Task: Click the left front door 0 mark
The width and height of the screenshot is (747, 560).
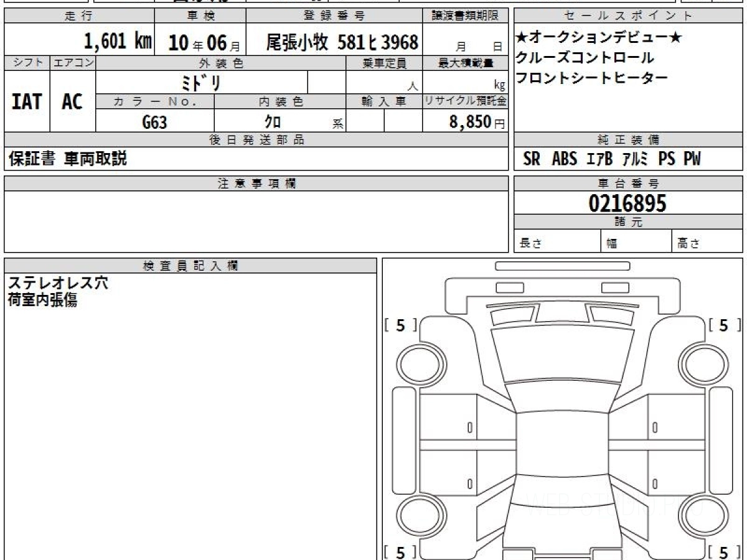Action: [469, 427]
